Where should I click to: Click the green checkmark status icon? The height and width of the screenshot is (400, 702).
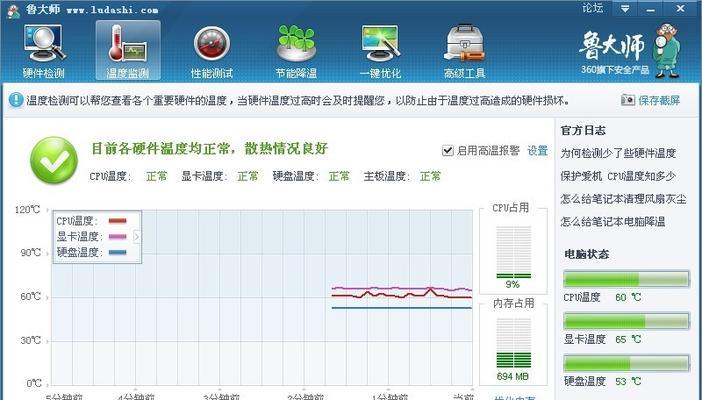tap(54, 160)
